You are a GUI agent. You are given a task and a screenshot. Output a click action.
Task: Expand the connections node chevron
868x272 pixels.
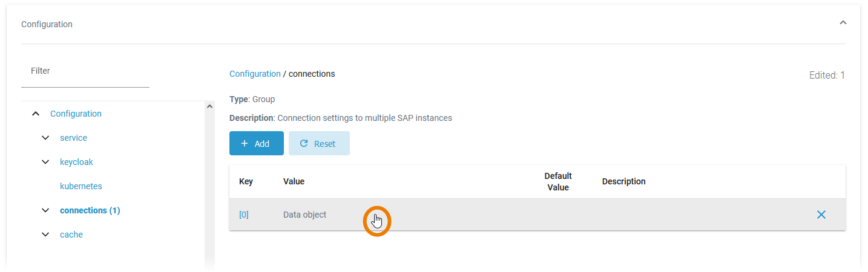(x=45, y=210)
